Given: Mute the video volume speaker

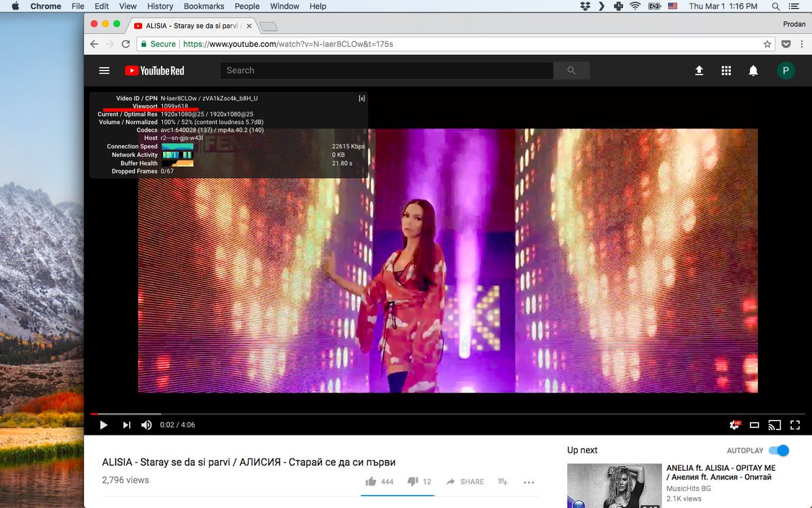Looking at the screenshot, I should click(146, 425).
